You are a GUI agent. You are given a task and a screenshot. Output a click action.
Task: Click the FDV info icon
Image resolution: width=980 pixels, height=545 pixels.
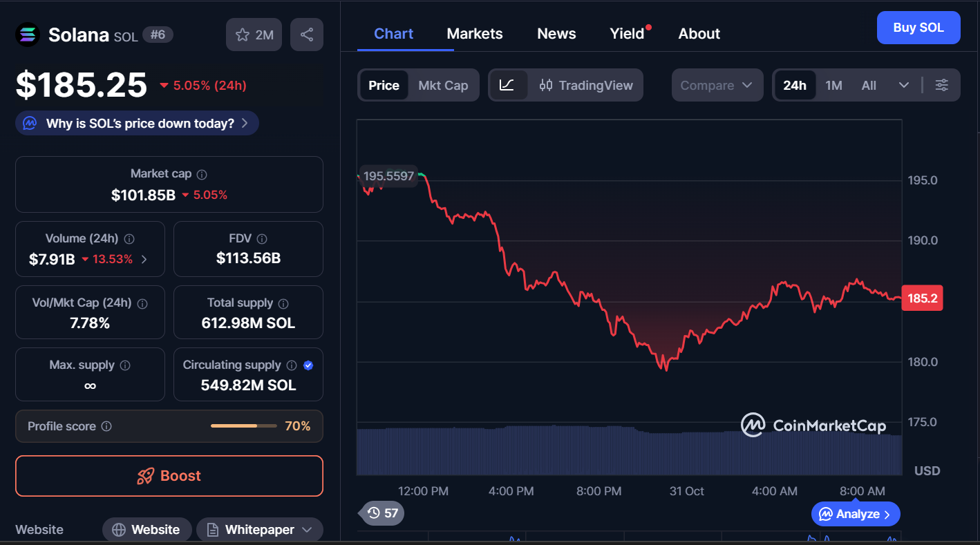click(262, 239)
